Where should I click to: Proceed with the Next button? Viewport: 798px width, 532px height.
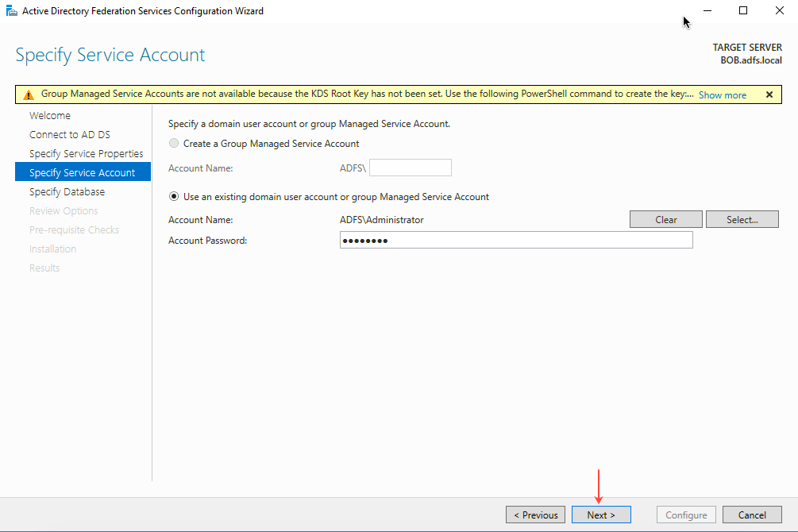[601, 515]
